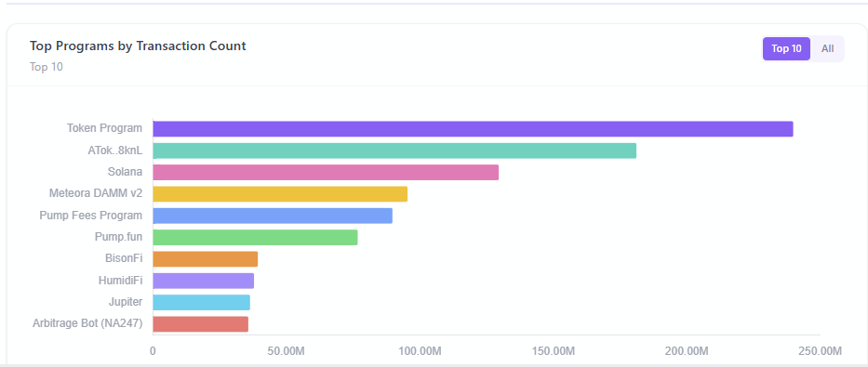Click the Meteora DAMM v2 label
The width and height of the screenshot is (868, 367).
click(x=96, y=193)
